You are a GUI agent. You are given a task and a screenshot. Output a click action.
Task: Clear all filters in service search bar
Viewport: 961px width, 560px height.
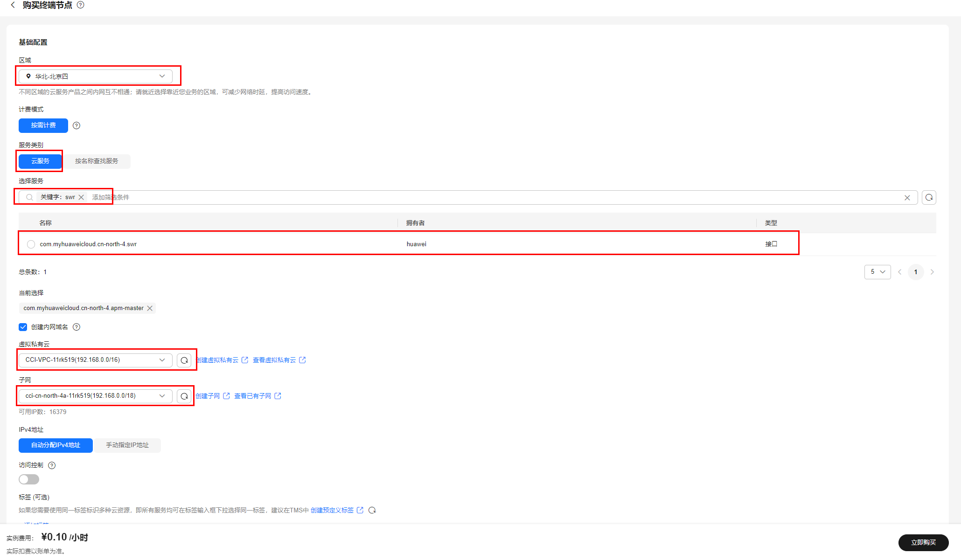(x=907, y=198)
